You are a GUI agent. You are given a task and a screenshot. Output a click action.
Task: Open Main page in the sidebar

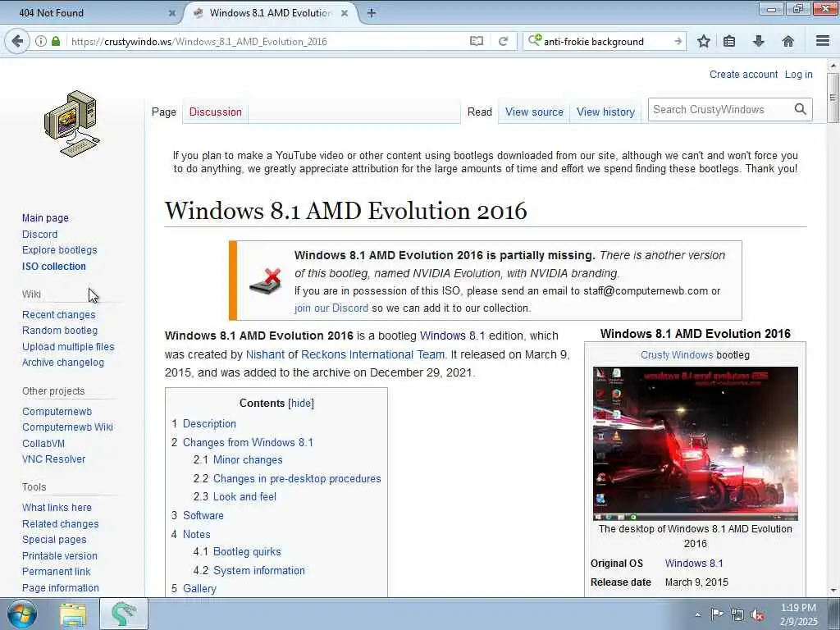pyautogui.click(x=45, y=218)
